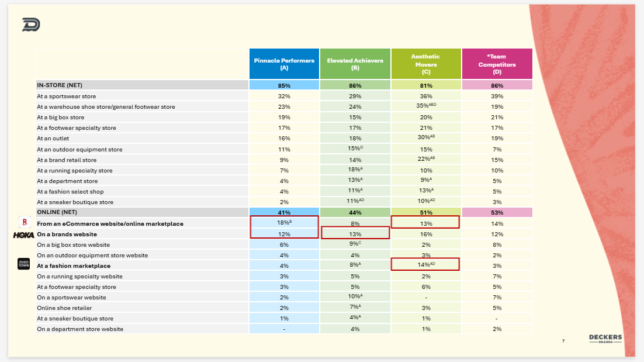This screenshot has height=362, width=644.
Task: Click the 85% in-store net cell
Action: [284, 85]
